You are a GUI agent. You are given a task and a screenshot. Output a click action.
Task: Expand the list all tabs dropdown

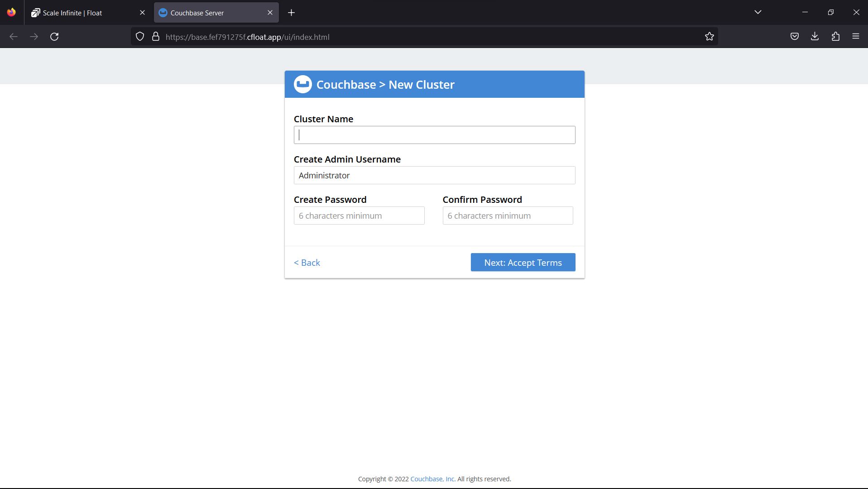[x=758, y=12]
